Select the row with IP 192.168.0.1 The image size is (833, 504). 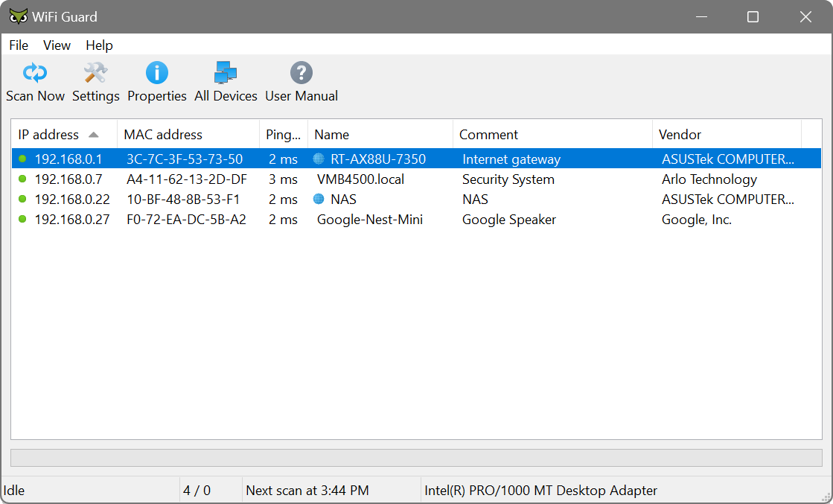pyautogui.click(x=417, y=159)
